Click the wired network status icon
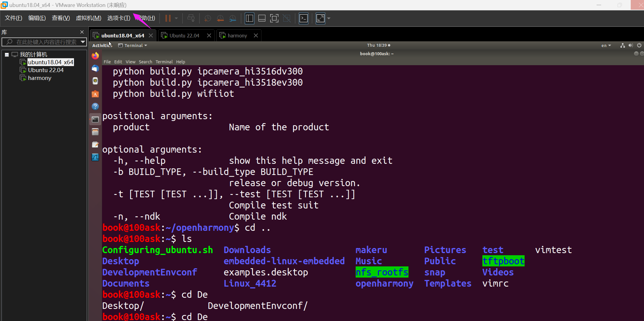 pyautogui.click(x=623, y=45)
